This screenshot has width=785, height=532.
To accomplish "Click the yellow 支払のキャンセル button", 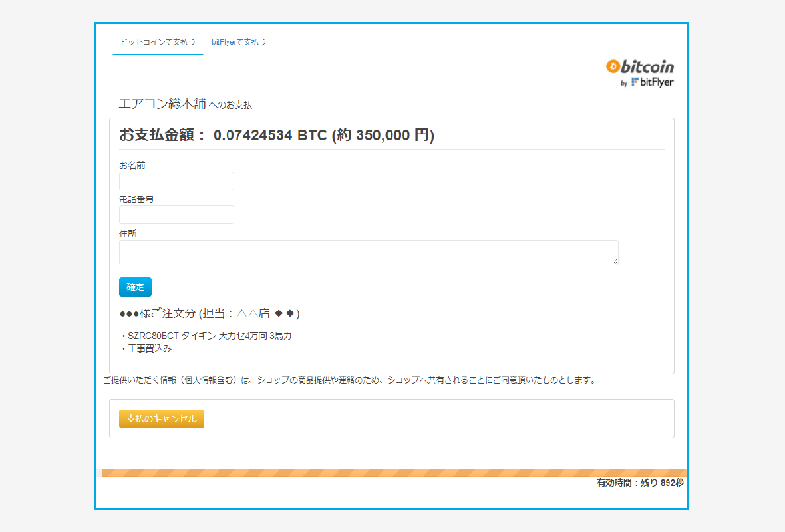I will 161,418.
